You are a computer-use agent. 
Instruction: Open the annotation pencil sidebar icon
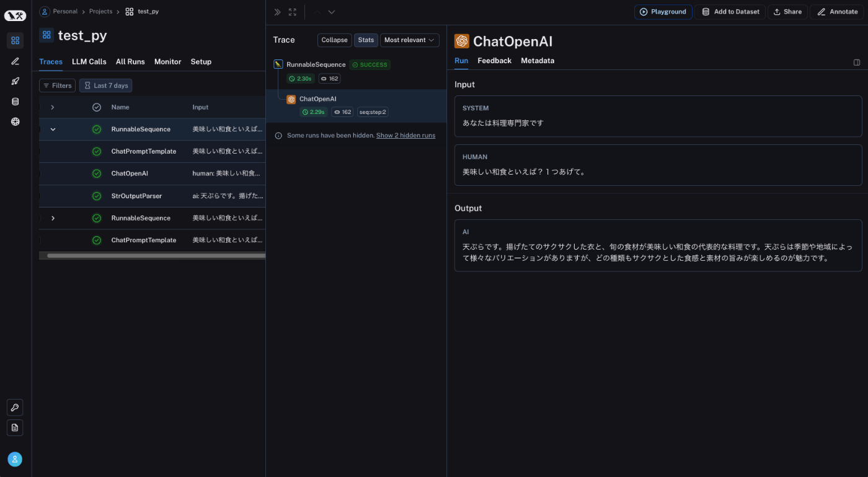click(x=15, y=61)
